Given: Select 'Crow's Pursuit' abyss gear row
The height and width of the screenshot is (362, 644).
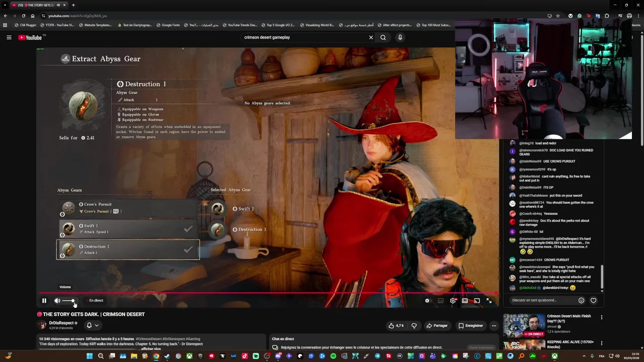Looking at the screenshot, I should (128, 208).
